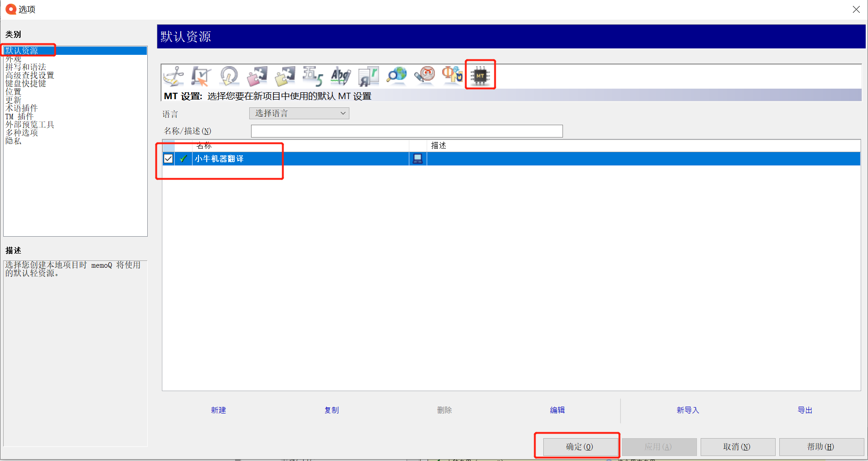Select the MT settings chip icon

pyautogui.click(x=480, y=76)
